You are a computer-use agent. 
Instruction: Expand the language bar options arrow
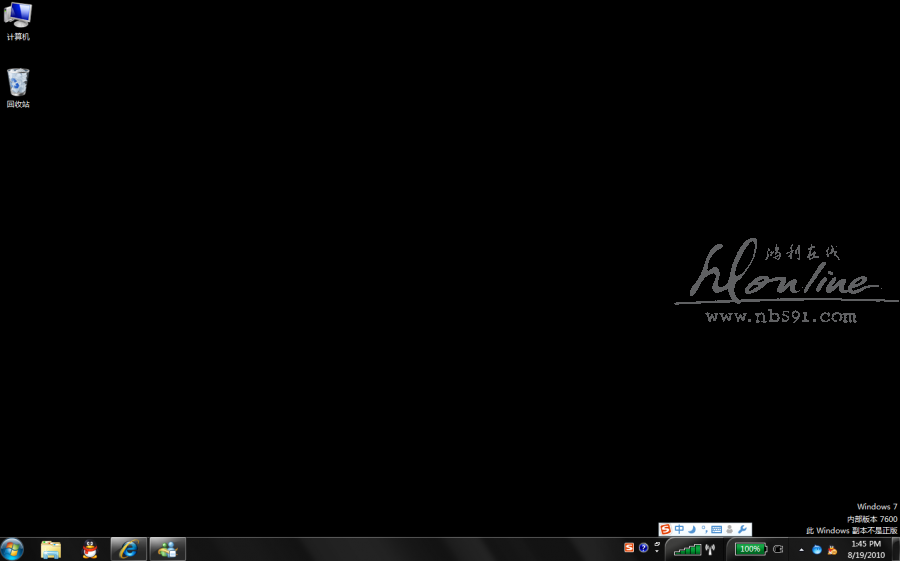[657, 548]
